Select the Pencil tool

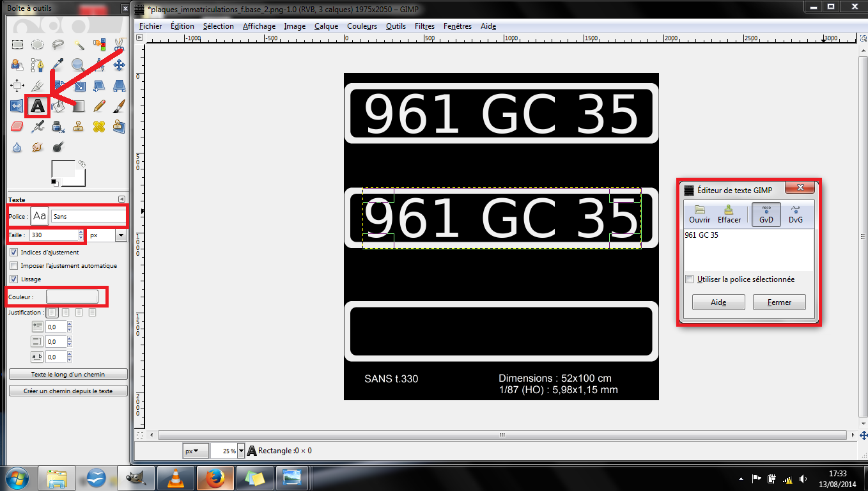[99, 105]
